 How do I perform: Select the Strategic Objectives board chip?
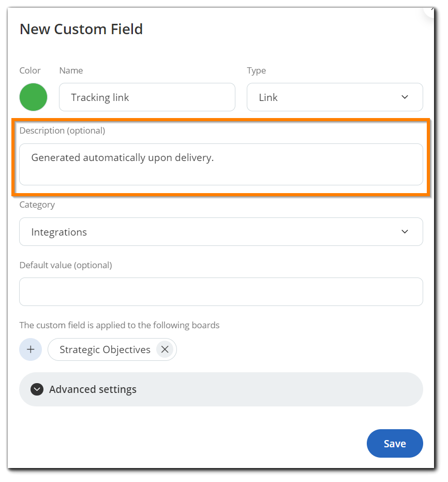(x=112, y=349)
